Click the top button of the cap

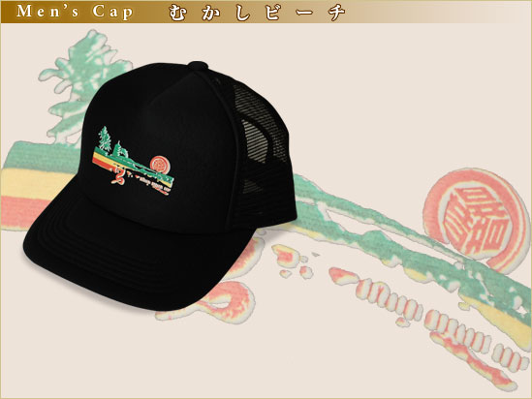coord(198,66)
